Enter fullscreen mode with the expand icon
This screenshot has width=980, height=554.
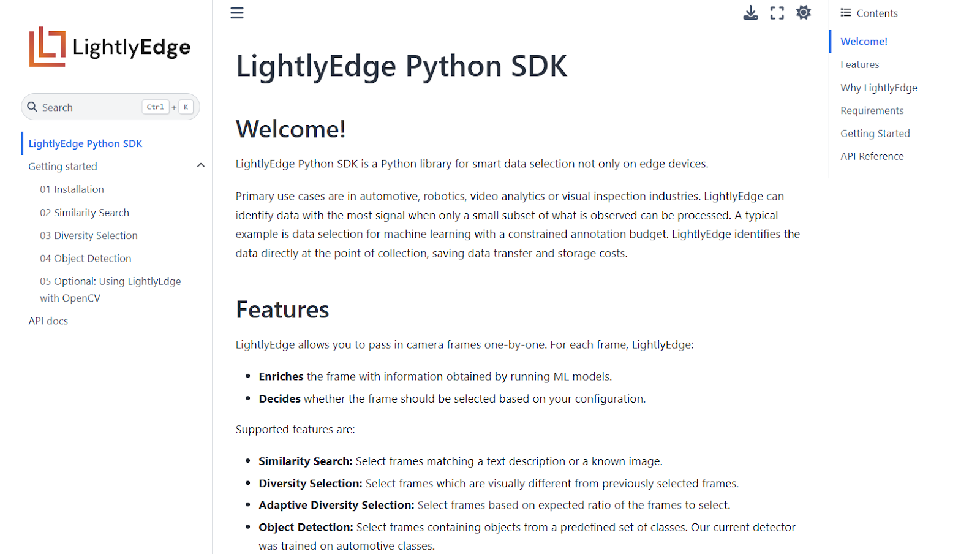point(777,13)
